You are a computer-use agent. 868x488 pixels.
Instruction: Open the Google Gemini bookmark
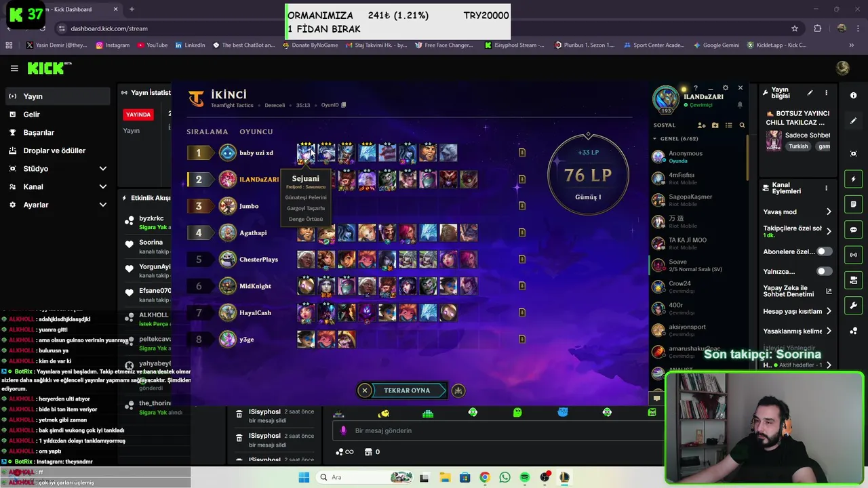[715, 45]
